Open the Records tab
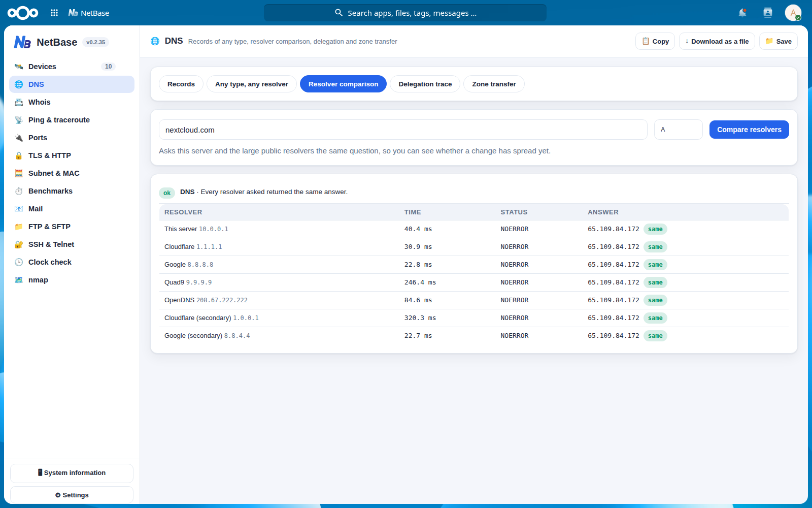The width and height of the screenshot is (812, 508). 181,84
